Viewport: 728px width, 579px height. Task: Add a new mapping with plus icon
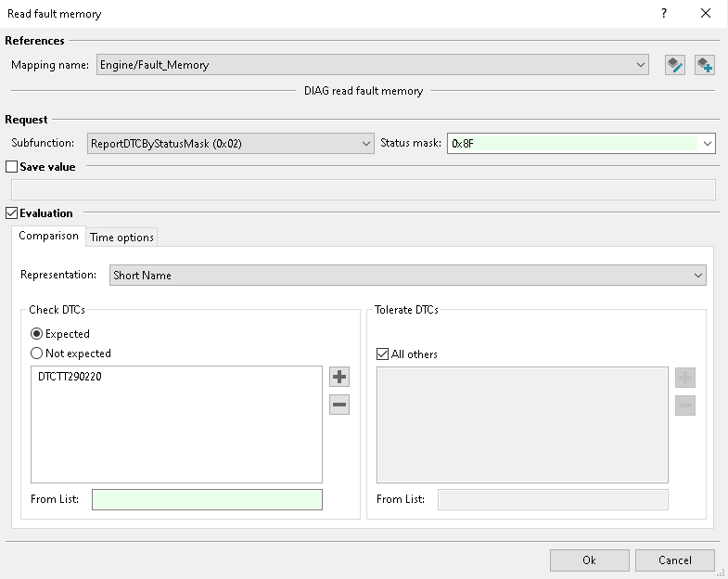(x=704, y=65)
